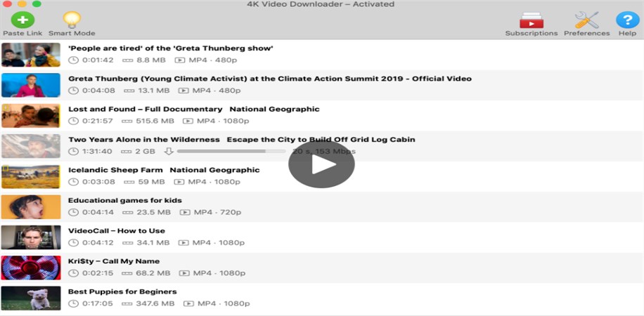Viewport: 644px width, 316px height.
Task: Click video format icon in Educational games row
Action: click(185, 212)
